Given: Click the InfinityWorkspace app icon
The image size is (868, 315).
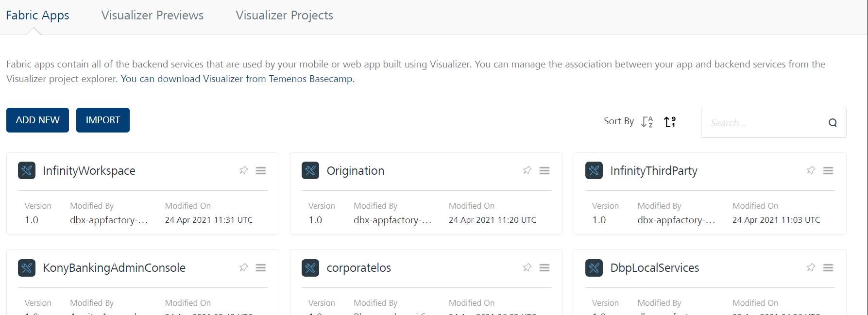Looking at the screenshot, I should coord(27,170).
